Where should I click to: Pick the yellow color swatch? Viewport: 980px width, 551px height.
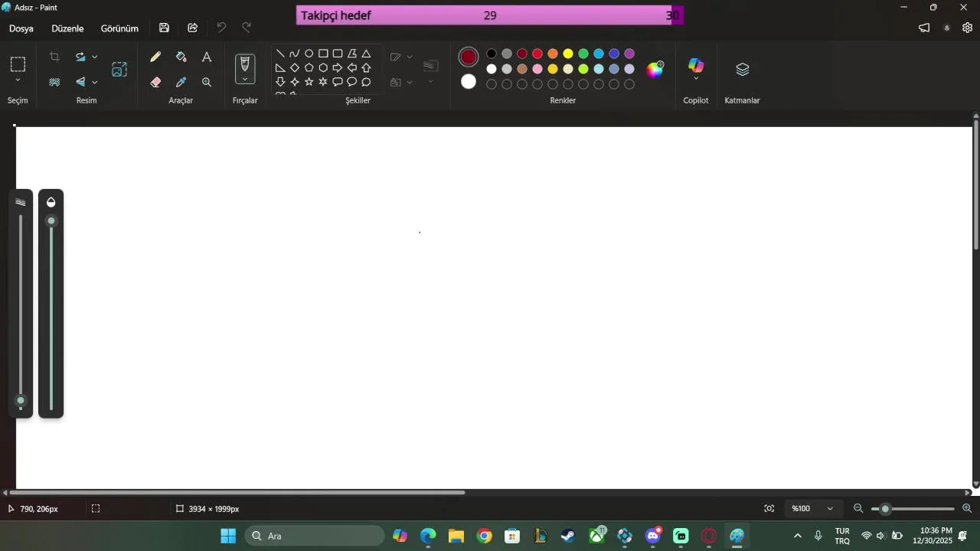pyautogui.click(x=568, y=54)
